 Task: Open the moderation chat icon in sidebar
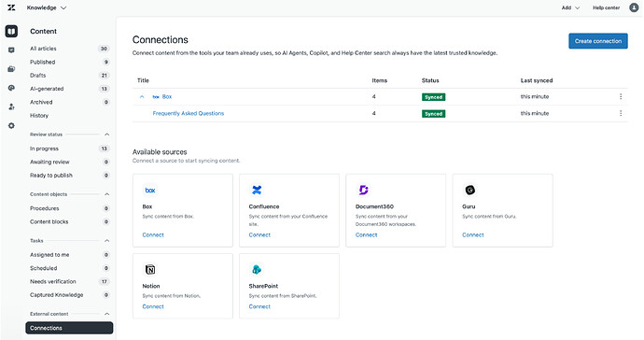pos(11,50)
